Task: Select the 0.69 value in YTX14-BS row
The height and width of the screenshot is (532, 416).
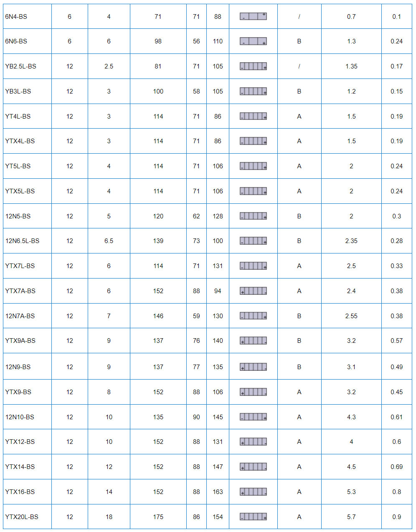Action: pos(397,466)
